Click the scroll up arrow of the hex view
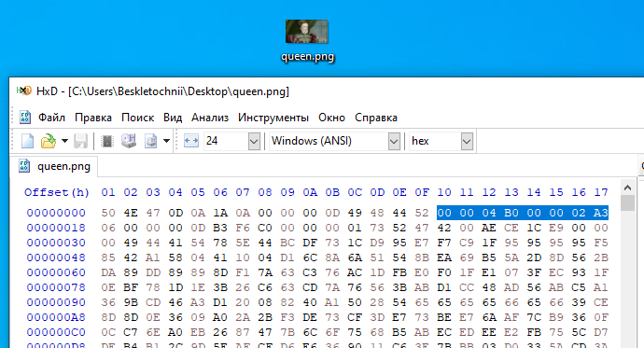The height and width of the screenshot is (348, 644). (627, 188)
